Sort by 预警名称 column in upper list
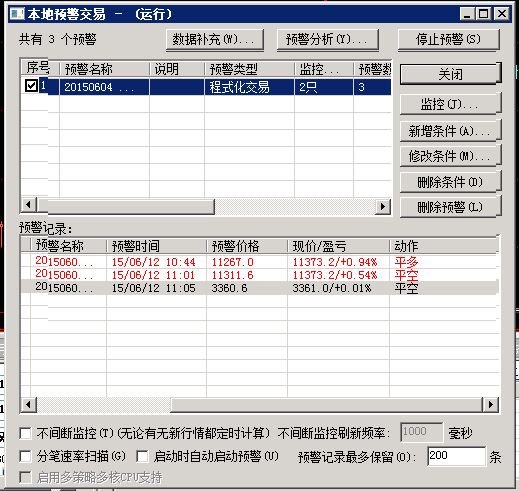Image resolution: width=519 pixels, height=491 pixels. [x=104, y=69]
